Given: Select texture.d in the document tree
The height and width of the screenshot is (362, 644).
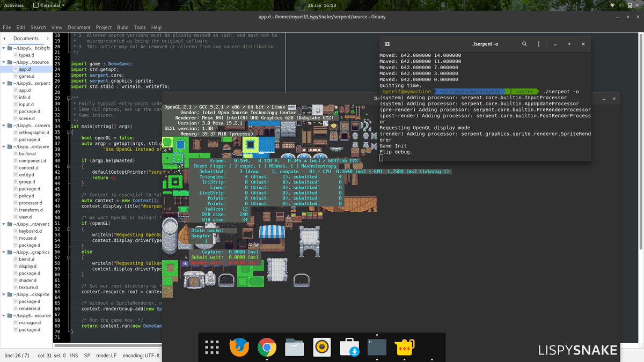Looking at the screenshot, I should tap(28, 287).
